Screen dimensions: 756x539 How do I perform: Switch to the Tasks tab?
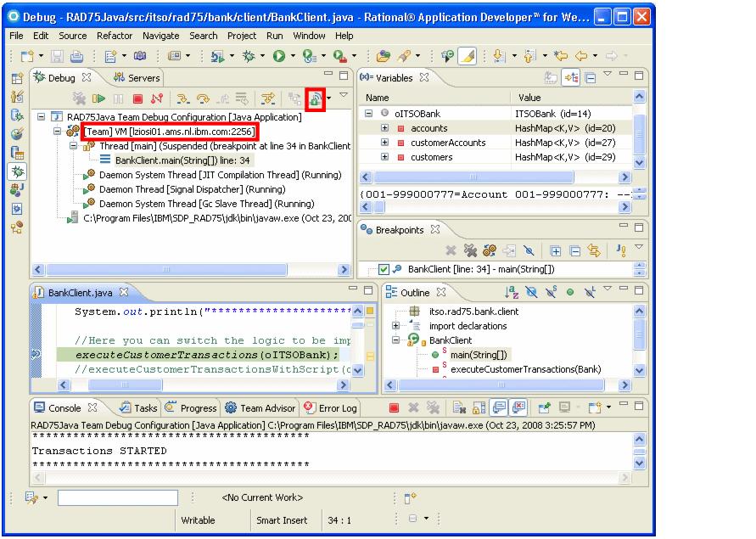[139, 408]
